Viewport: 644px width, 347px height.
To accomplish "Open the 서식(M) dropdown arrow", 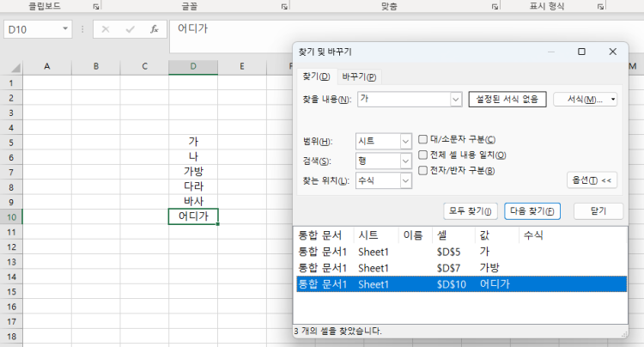I will (x=613, y=100).
